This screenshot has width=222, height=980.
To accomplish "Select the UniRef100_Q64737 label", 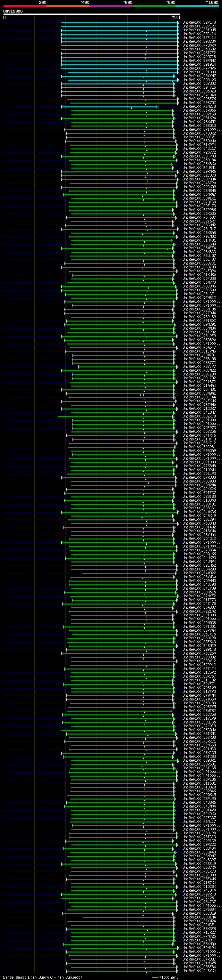I will [x=199, y=902].
